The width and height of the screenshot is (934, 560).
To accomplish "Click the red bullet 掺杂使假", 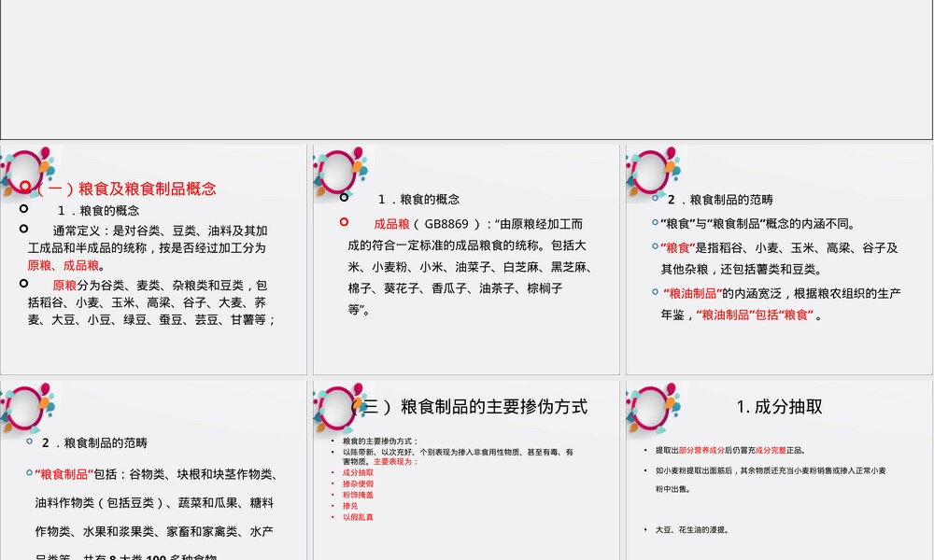I will tap(358, 483).
